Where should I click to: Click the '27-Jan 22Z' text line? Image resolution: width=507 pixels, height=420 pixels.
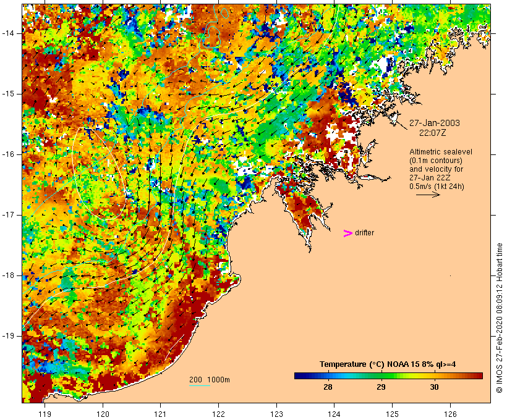430,178
